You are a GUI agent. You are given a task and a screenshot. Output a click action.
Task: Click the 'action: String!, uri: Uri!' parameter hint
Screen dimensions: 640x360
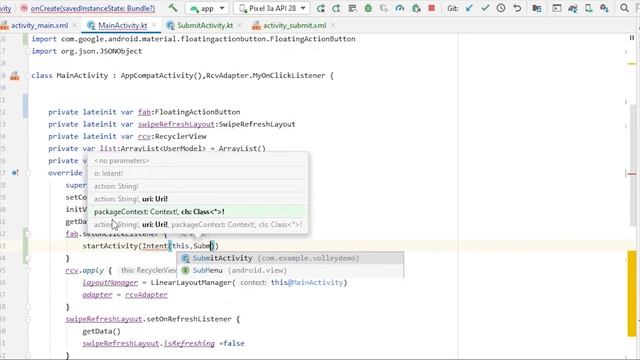[x=198, y=199]
